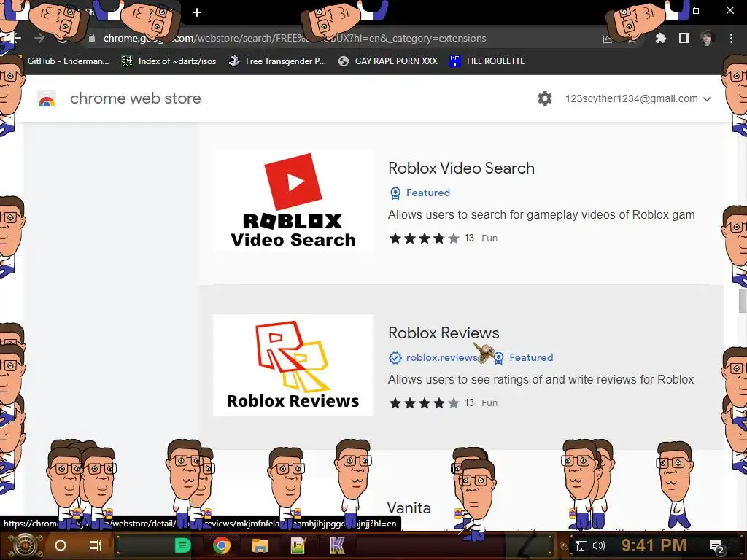
Task: Open the FILE ROULETTE bookmark
Action: pos(487,61)
